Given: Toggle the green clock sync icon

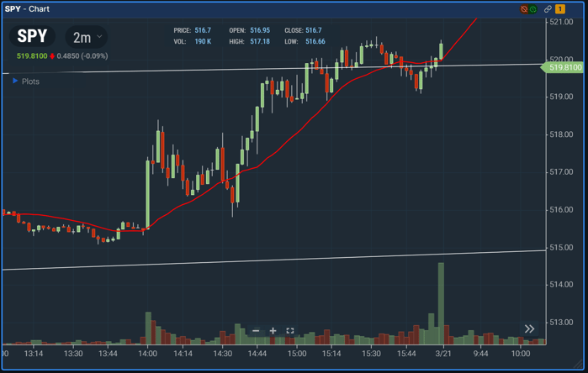Looking at the screenshot, I should tap(532, 9).
